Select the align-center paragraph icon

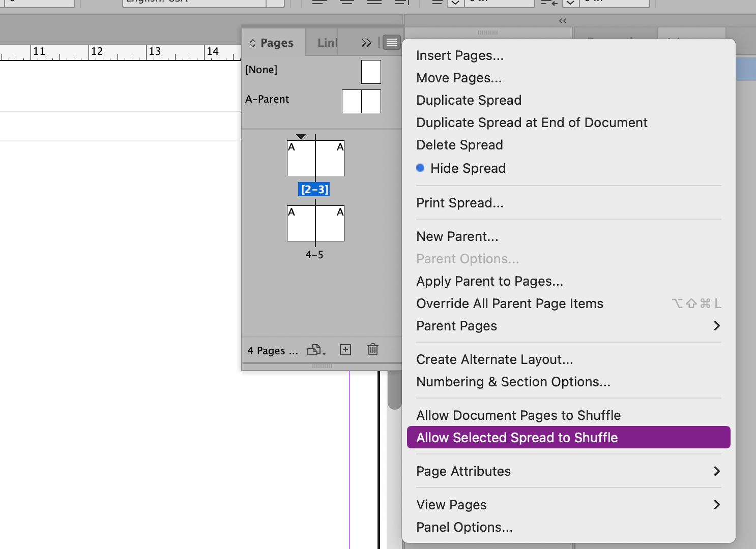[346, 2]
